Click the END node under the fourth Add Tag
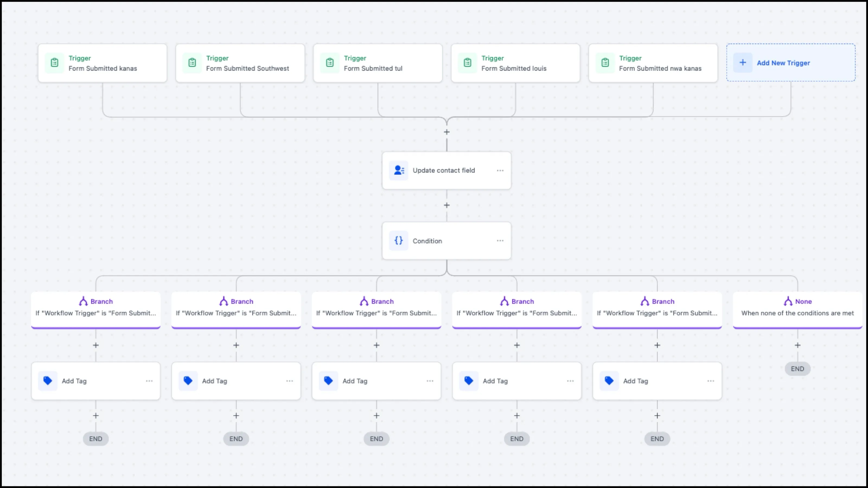Screen dimensions: 868x488 tap(517, 439)
